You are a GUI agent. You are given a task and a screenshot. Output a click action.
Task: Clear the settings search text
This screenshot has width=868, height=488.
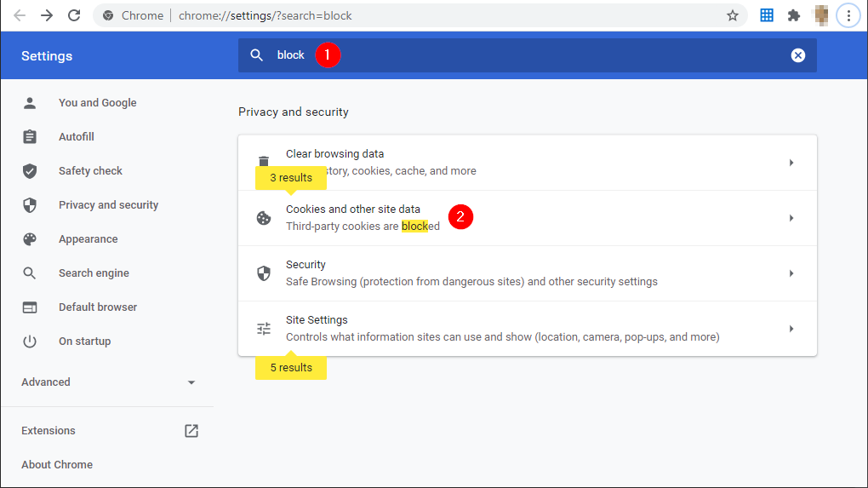pyautogui.click(x=797, y=55)
